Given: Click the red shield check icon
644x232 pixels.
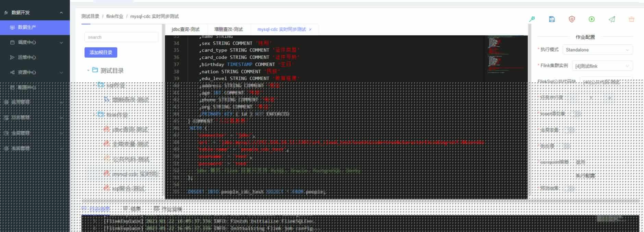Looking at the screenshot, I should tap(572, 19).
